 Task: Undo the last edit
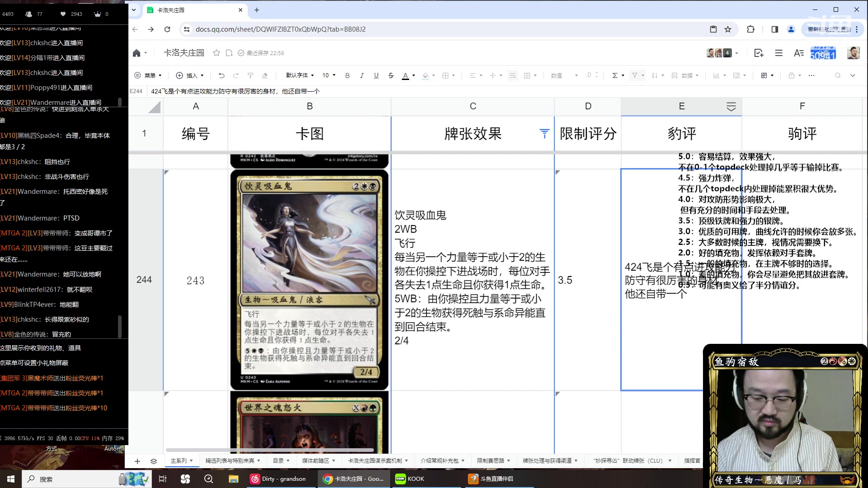point(221,75)
